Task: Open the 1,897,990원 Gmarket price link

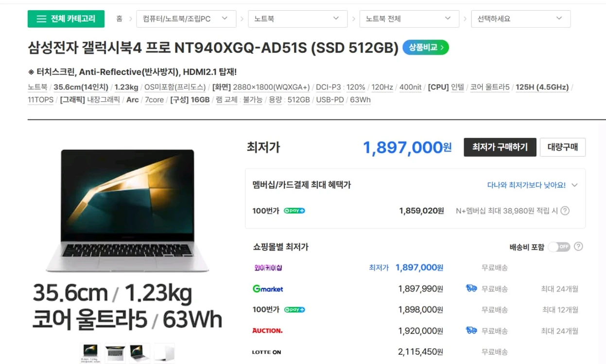Action: [420, 289]
